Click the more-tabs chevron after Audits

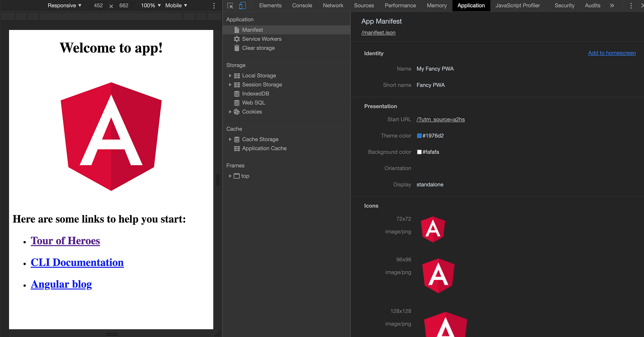tap(612, 5)
